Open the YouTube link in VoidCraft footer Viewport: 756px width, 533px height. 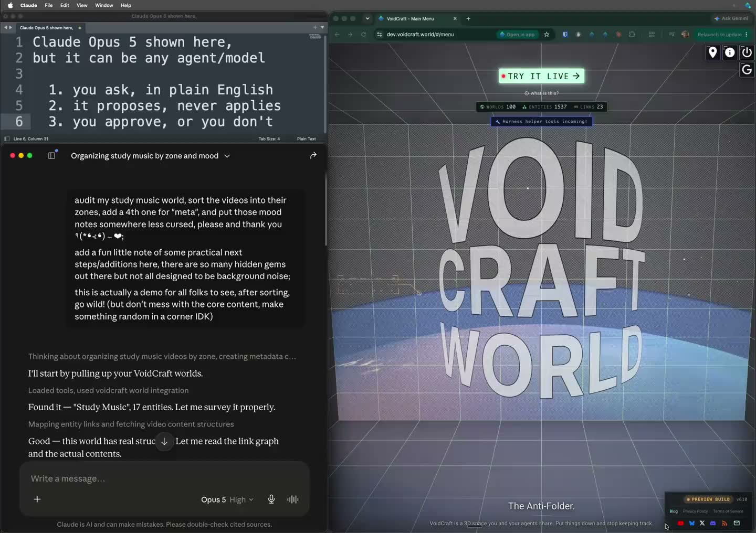(x=680, y=523)
